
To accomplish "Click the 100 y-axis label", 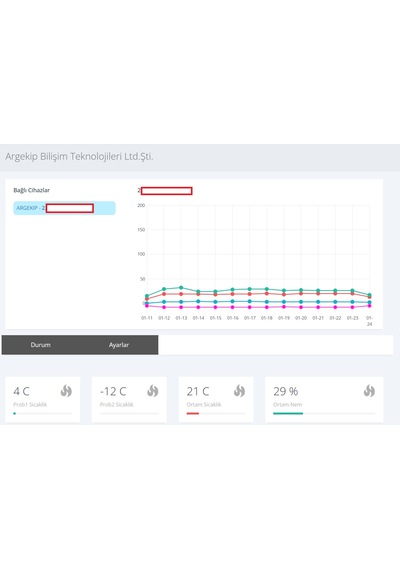I will coord(141,254).
